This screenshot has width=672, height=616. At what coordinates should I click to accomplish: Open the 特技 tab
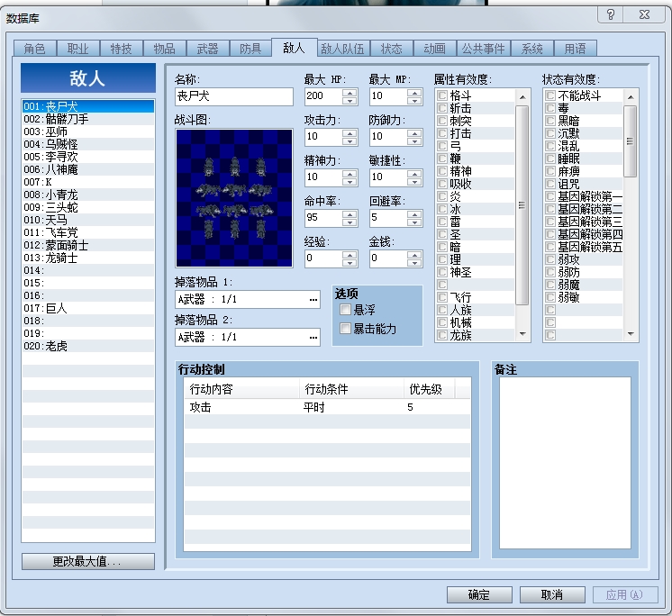pyautogui.click(x=122, y=49)
